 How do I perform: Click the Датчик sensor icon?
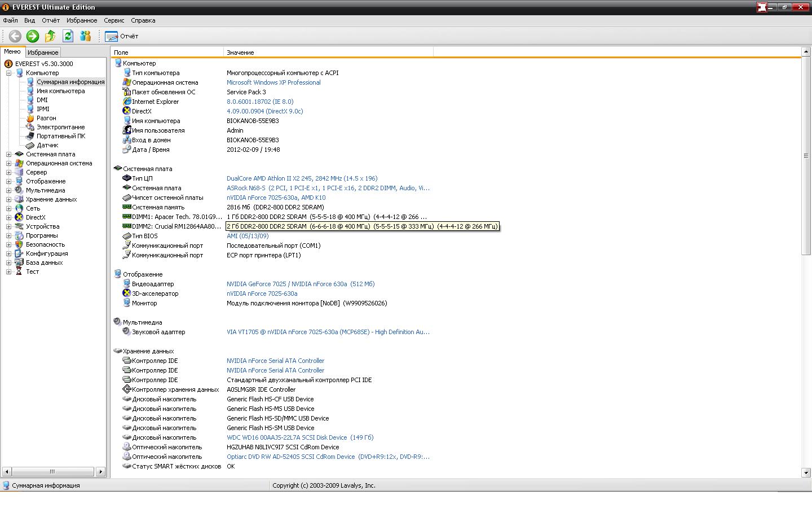coord(30,145)
